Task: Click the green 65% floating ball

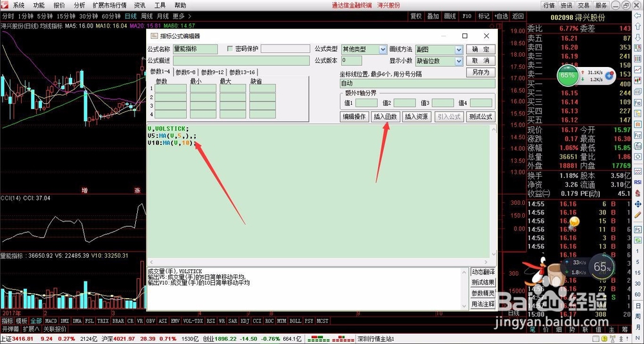Action: click(x=567, y=75)
